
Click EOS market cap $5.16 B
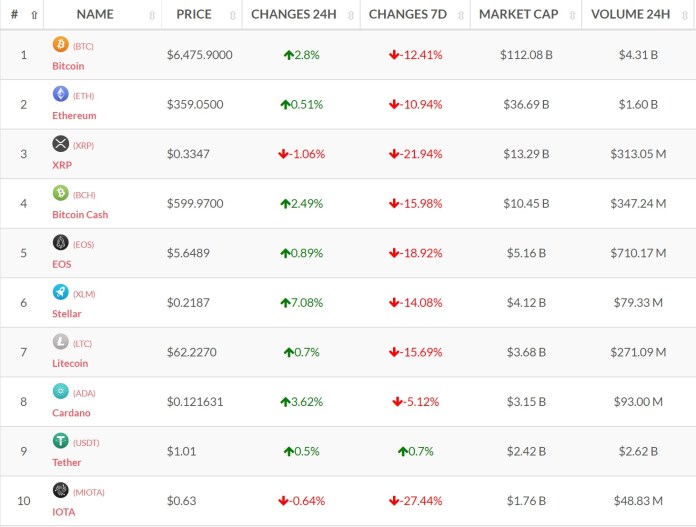pyautogui.click(x=526, y=253)
